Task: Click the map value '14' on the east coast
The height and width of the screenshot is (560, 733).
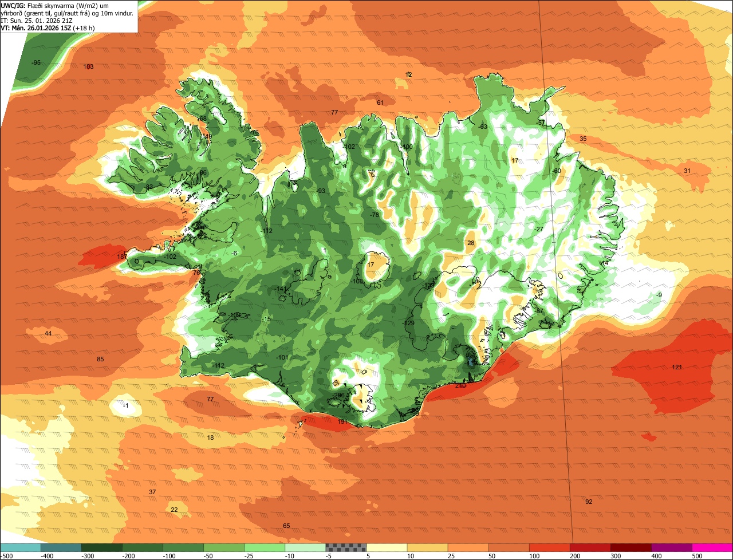Action: (605, 263)
